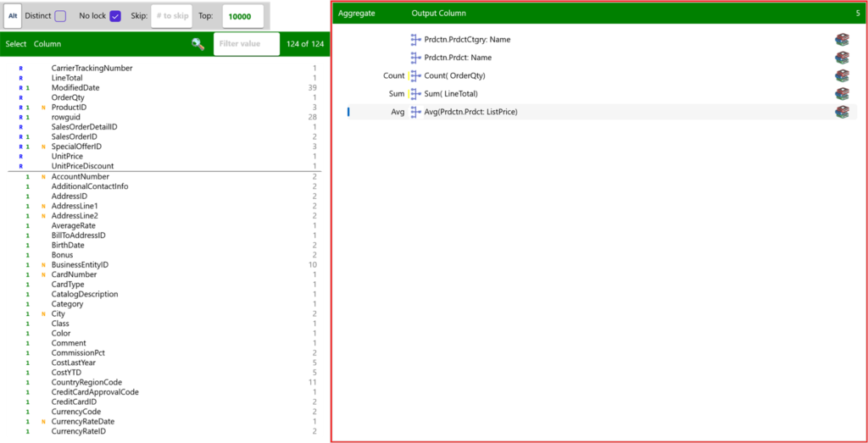868x443 pixels.
Task: Select the CurrencyCode column
Action: [x=75, y=412]
